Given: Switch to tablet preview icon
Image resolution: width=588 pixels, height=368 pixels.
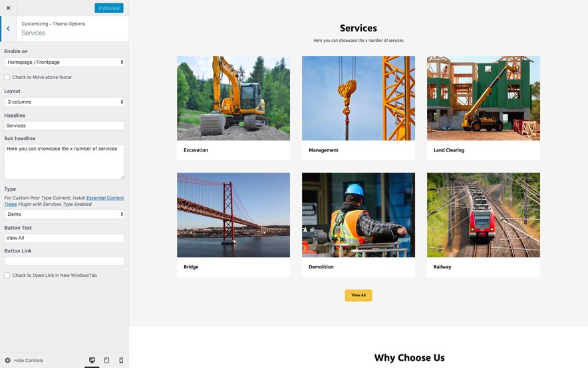Looking at the screenshot, I should click(x=106, y=360).
